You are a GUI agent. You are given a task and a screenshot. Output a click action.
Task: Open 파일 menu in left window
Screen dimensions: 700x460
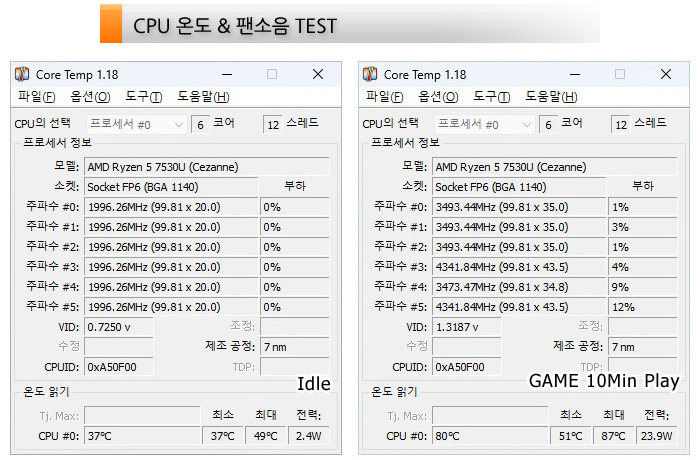pyautogui.click(x=36, y=97)
